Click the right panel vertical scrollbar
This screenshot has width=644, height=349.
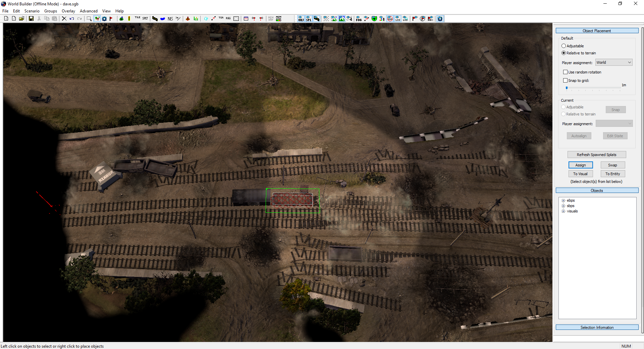coord(642,181)
